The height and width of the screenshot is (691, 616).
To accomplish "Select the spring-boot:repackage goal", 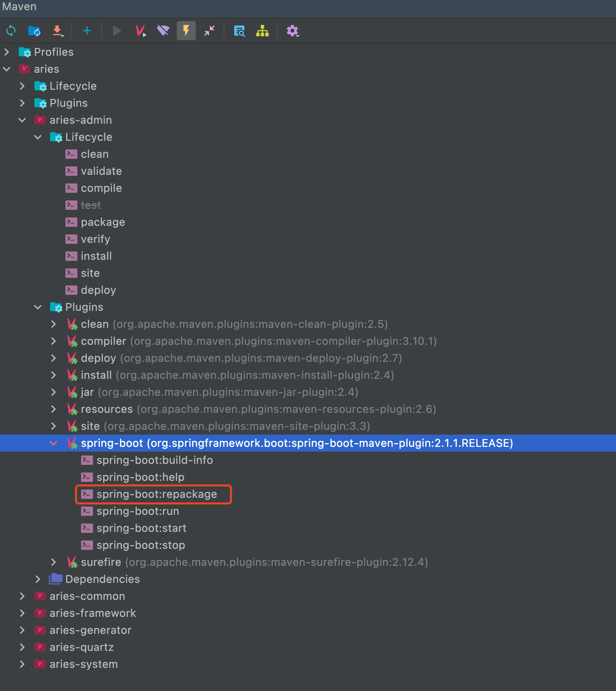I will pyautogui.click(x=157, y=494).
